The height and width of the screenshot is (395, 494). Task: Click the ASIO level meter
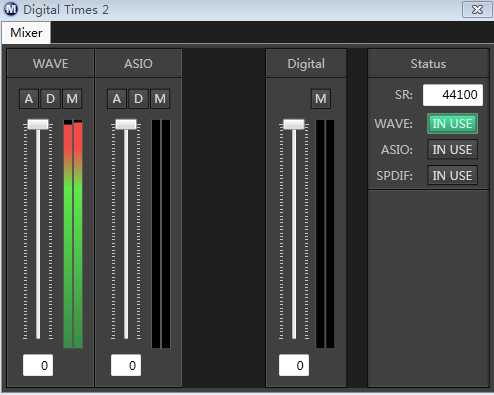point(161,234)
